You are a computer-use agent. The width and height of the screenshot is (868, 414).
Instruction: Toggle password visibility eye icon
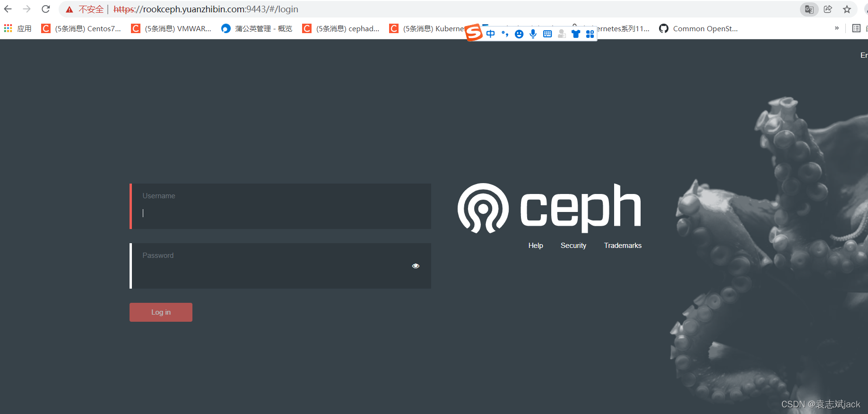(x=416, y=266)
